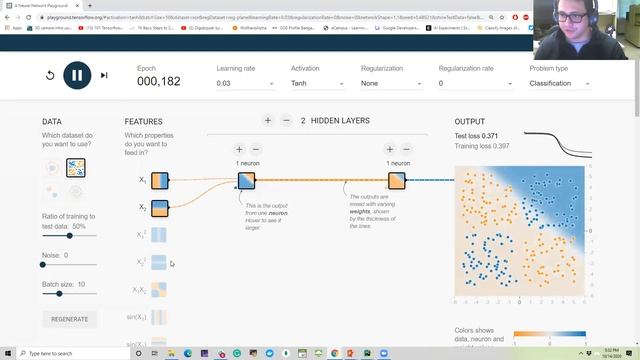Click the taskbar search box
This screenshot has width=640, height=360.
click(x=73, y=353)
